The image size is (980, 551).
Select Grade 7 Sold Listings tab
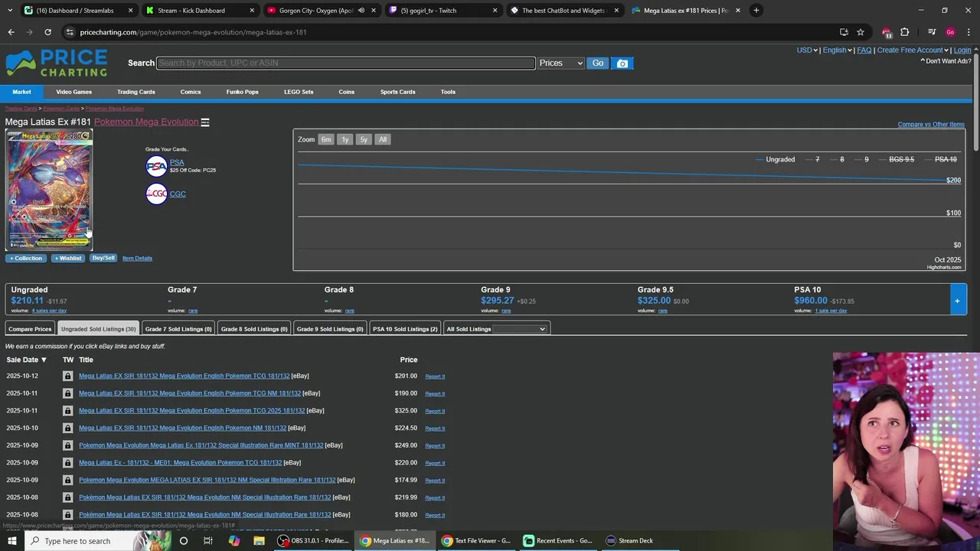click(178, 329)
